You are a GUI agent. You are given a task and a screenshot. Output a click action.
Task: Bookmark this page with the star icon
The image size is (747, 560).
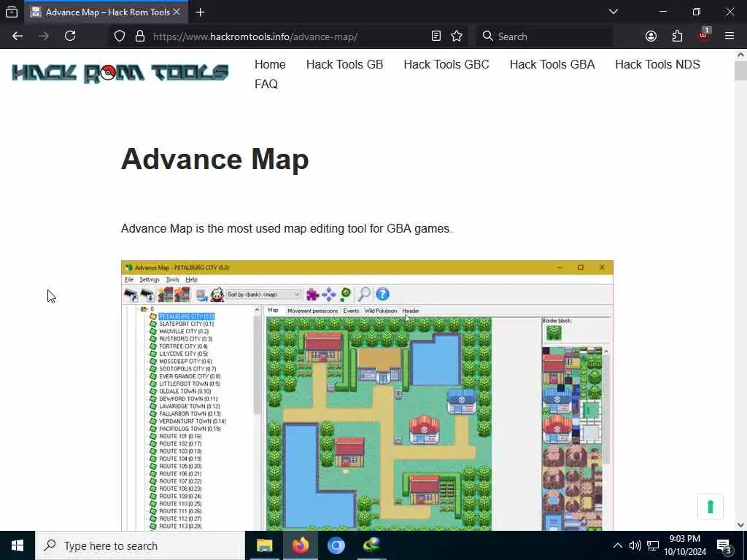pos(457,36)
